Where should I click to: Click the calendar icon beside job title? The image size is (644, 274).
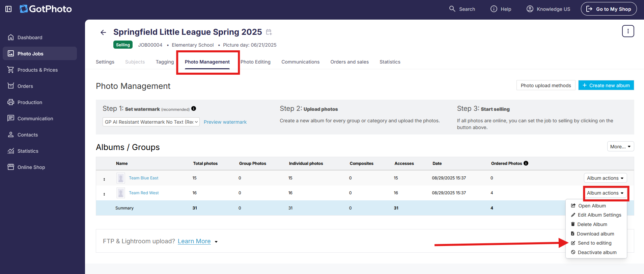pos(269,32)
